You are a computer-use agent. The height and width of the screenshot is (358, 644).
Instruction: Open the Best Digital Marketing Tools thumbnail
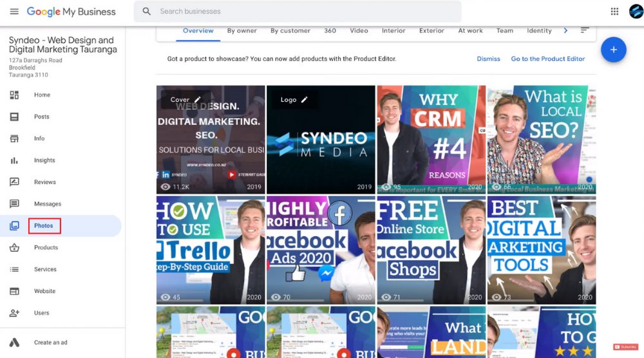coord(542,250)
